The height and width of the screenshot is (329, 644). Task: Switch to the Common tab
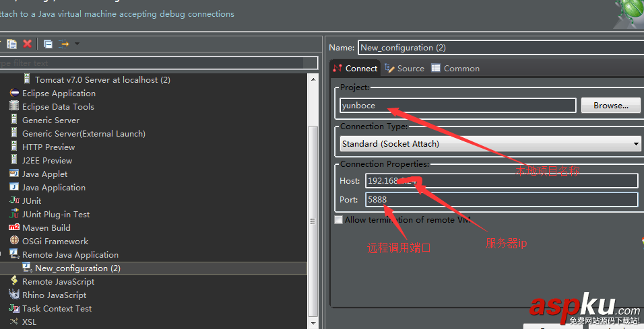pos(455,69)
